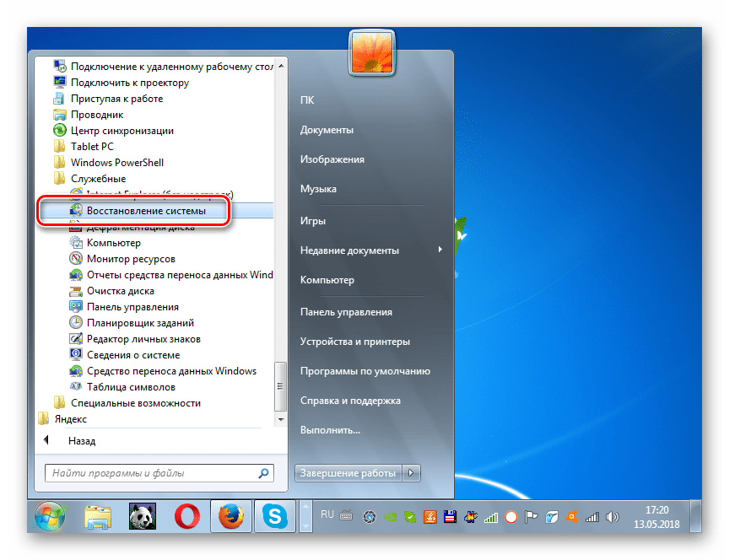
Task: Click the Планировщик заданий clock icon
Action: pos(76,322)
